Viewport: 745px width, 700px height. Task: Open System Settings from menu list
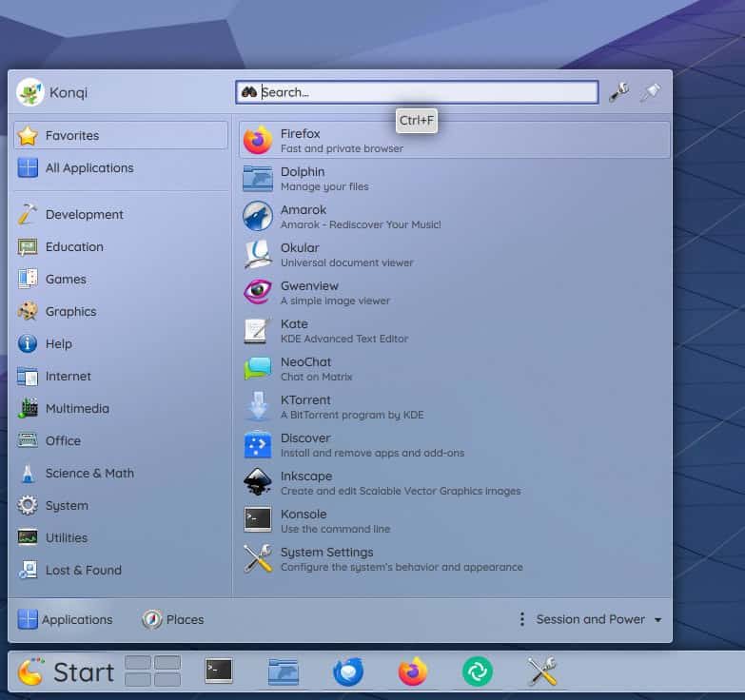click(454, 558)
